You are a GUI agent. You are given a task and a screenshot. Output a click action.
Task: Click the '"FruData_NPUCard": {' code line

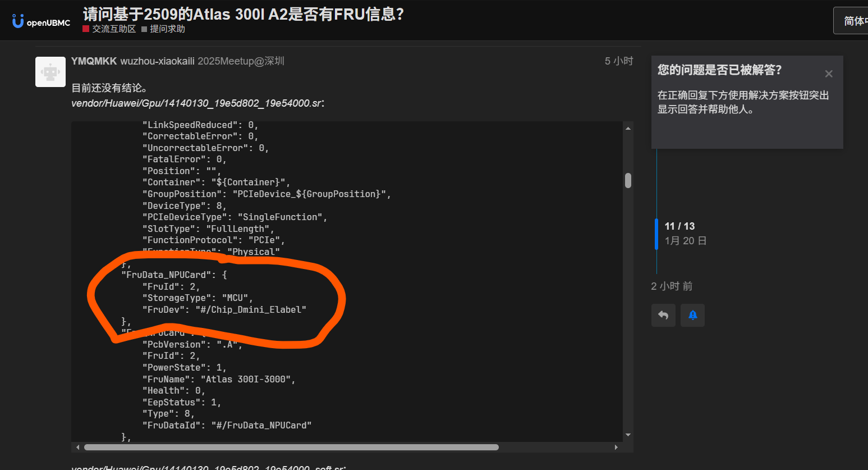(x=174, y=275)
